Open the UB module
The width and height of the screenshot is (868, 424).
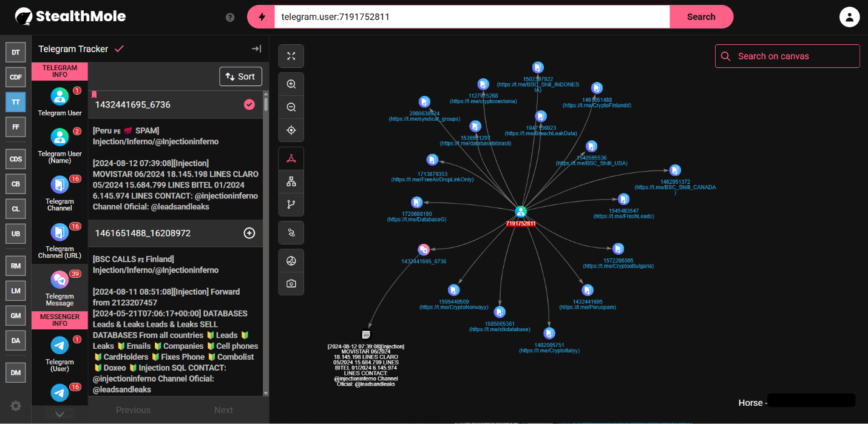[x=16, y=234]
